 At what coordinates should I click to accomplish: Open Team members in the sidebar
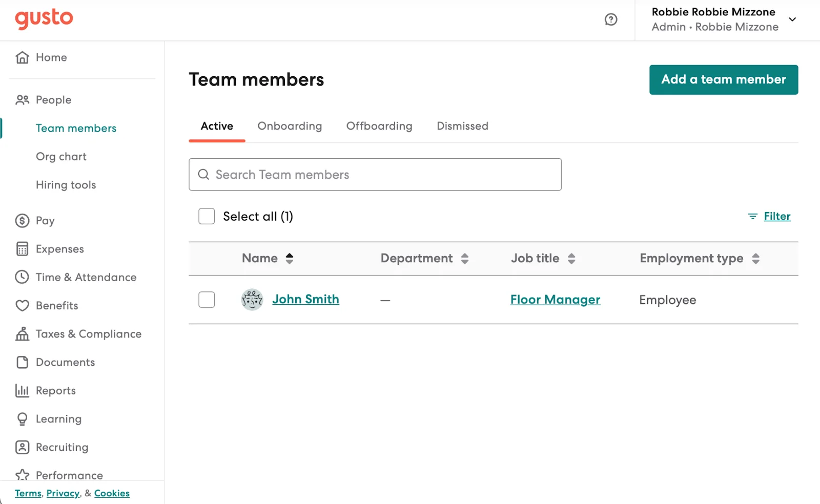[x=76, y=128]
